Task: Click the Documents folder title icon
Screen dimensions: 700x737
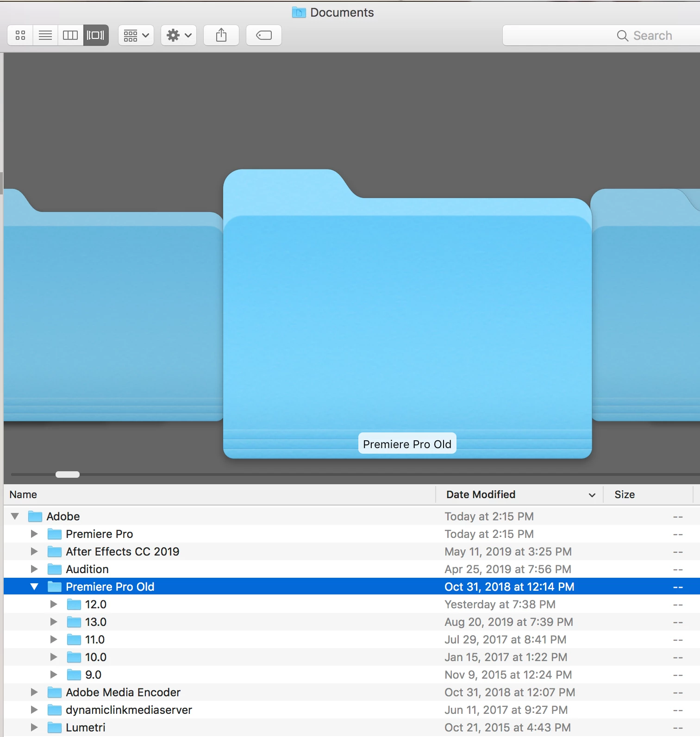Action: pos(299,12)
